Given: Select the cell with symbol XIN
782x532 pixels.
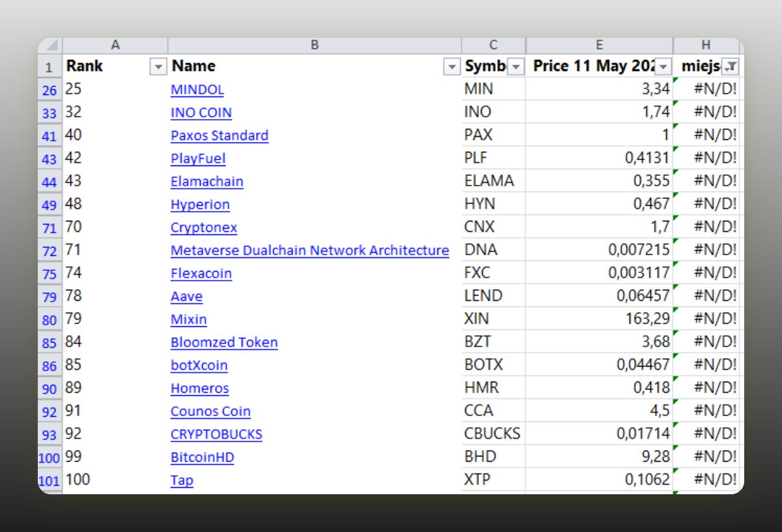Looking at the screenshot, I should click(493, 320).
